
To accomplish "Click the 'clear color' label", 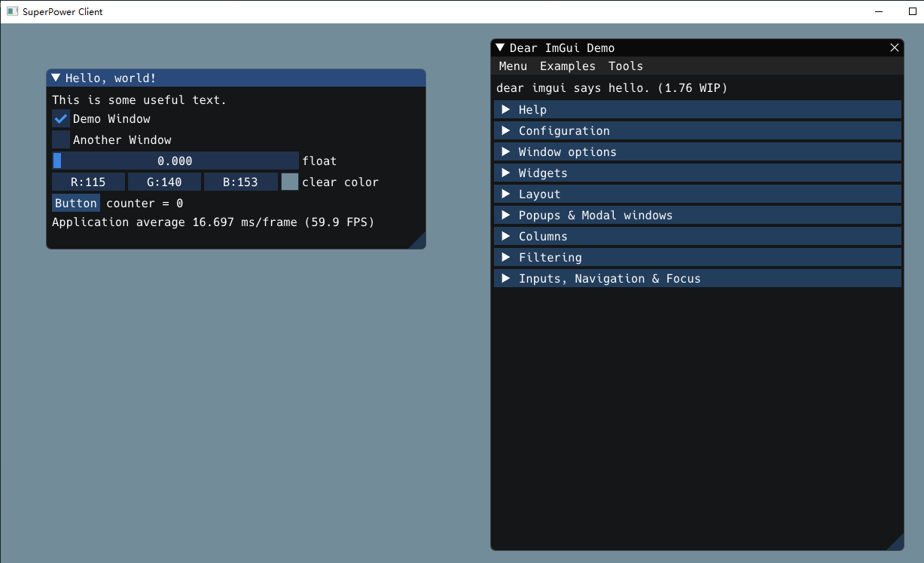I will (x=340, y=182).
